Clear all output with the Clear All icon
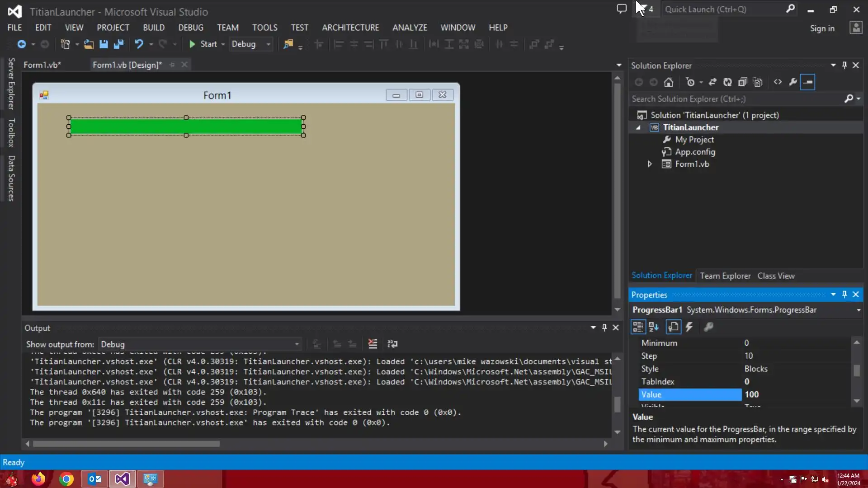Image resolution: width=868 pixels, height=488 pixels. (373, 344)
